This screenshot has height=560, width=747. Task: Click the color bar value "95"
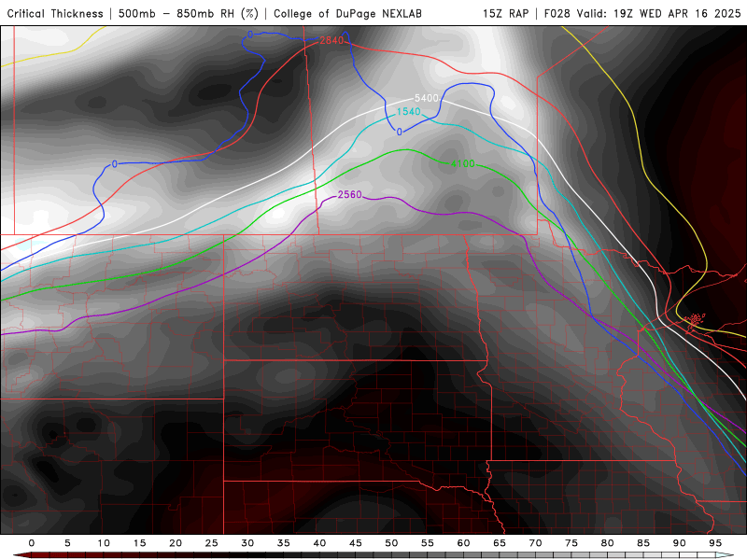click(x=715, y=543)
